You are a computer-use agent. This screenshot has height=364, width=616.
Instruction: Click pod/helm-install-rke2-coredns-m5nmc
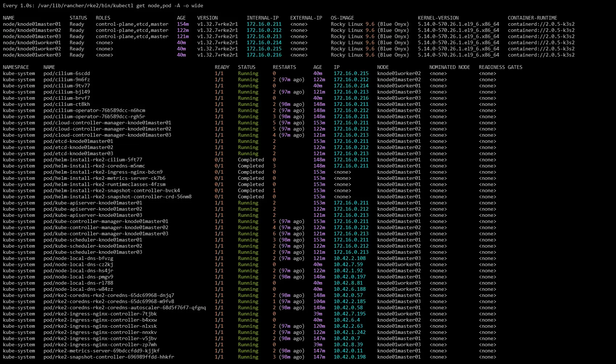(x=94, y=166)
